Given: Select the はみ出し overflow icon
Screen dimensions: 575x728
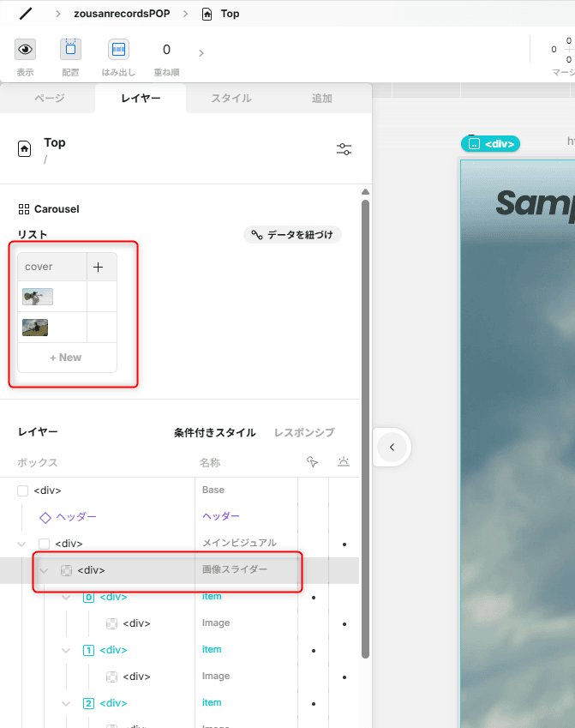Looking at the screenshot, I should coord(118,50).
